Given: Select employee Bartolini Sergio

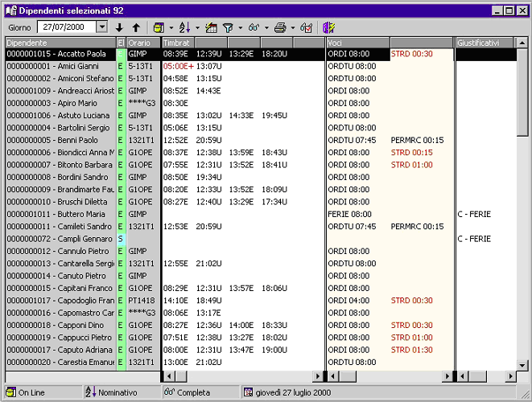Looking at the screenshot, I should tap(60, 128).
